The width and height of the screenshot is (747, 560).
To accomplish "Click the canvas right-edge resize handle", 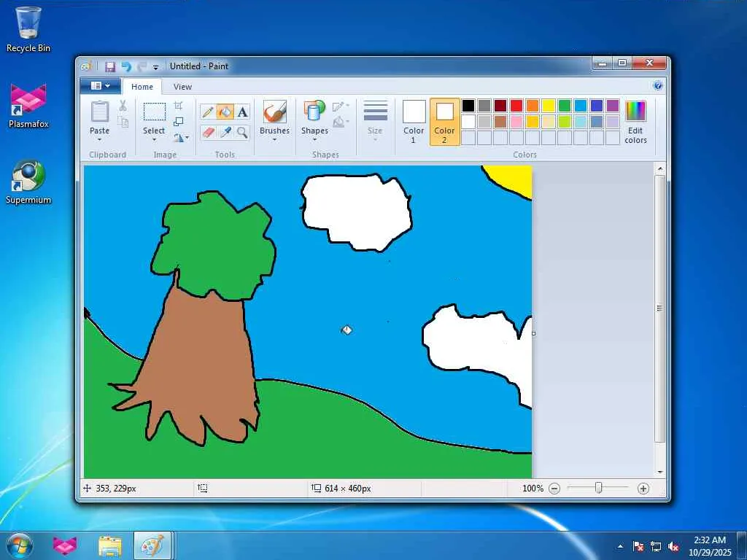I will point(533,333).
